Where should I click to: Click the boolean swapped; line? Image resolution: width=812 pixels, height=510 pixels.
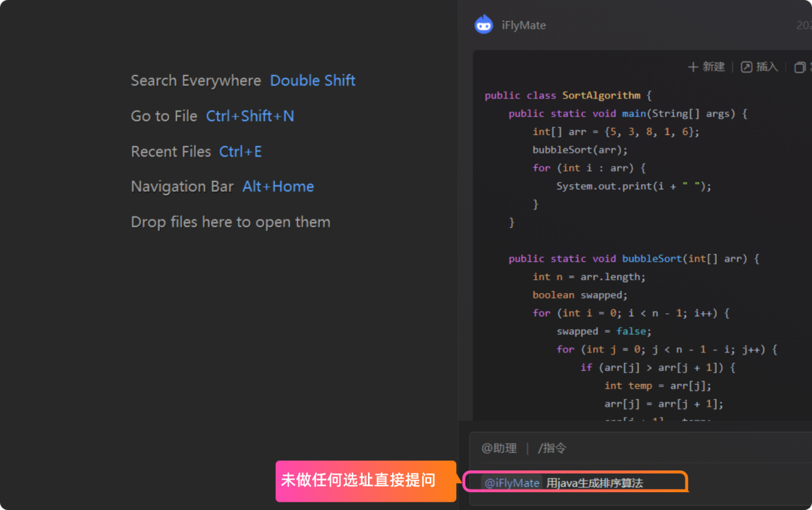[580, 295]
